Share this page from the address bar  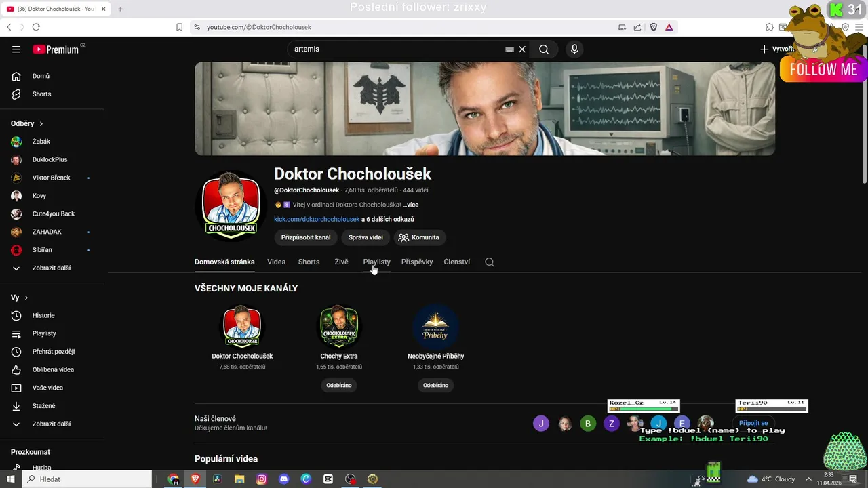[x=637, y=27]
